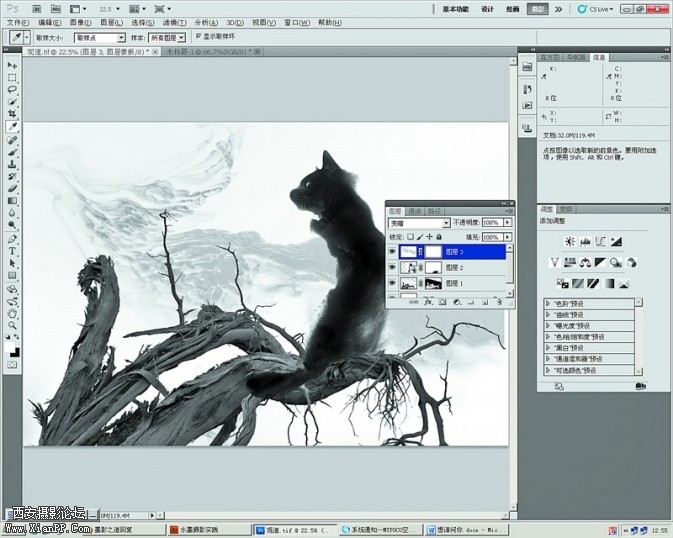The image size is (673, 538).
Task: Expand the "黑白"预设 presets
Action: (548, 348)
